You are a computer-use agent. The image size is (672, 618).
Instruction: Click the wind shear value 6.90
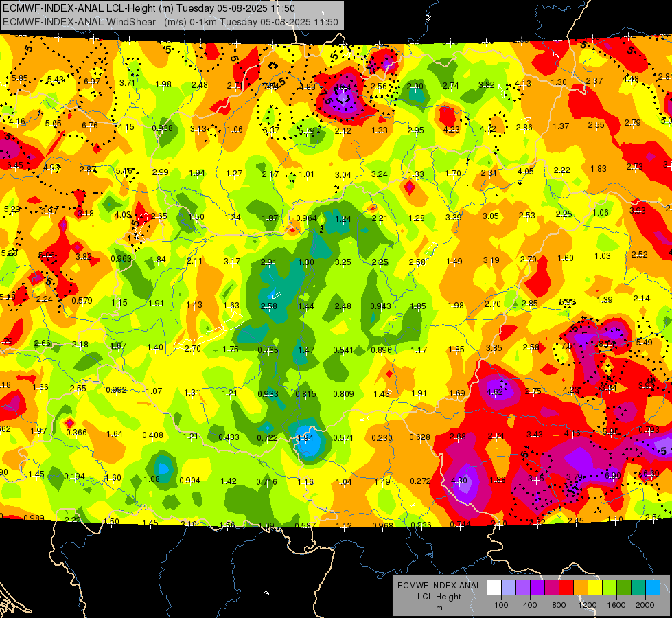613,476
